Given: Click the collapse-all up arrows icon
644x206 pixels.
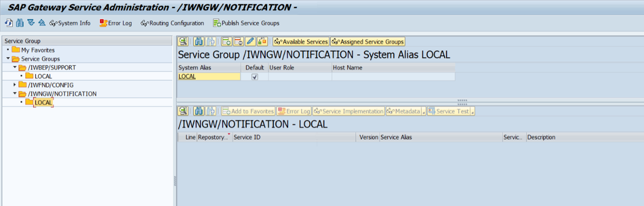Looking at the screenshot, I should (42, 23).
